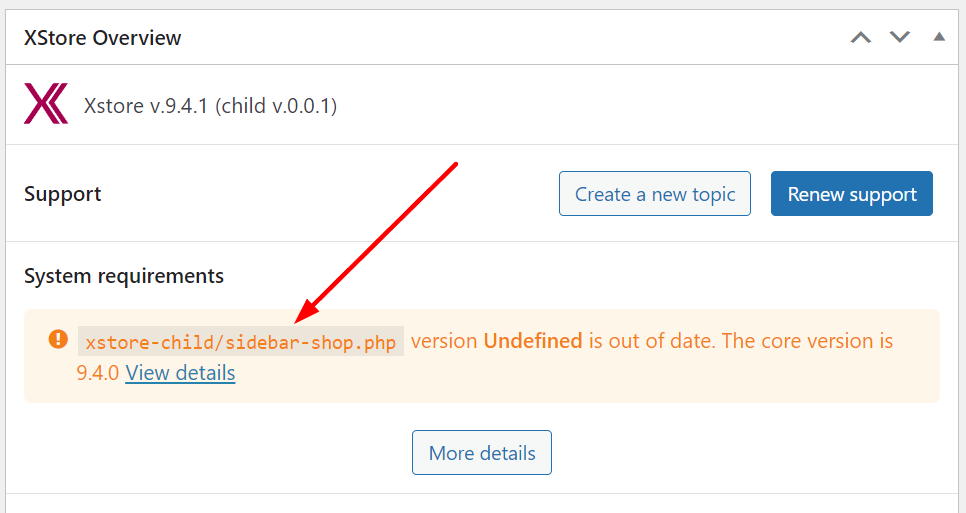This screenshot has height=513, width=966.
Task: Click the bold Undefined version word
Action: click(x=533, y=341)
